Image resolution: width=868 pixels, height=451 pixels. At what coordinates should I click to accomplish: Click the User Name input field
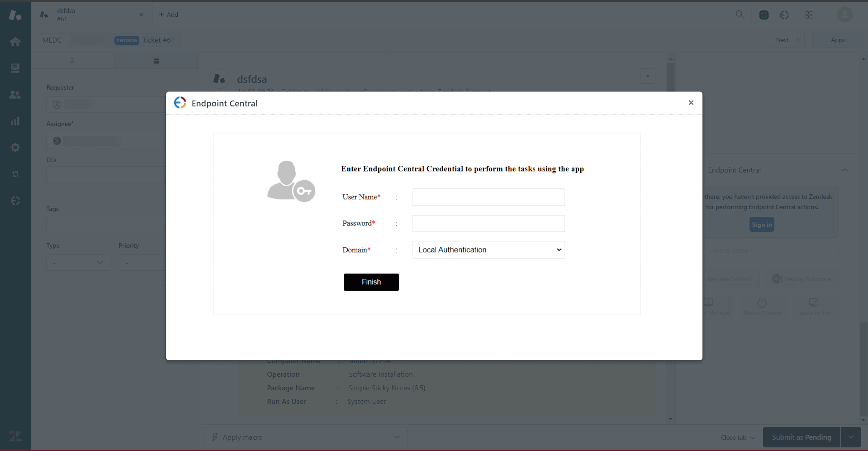coord(488,197)
